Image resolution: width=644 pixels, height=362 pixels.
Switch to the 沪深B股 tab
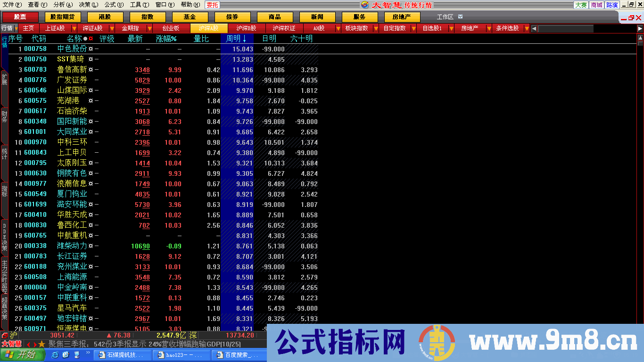point(246,28)
